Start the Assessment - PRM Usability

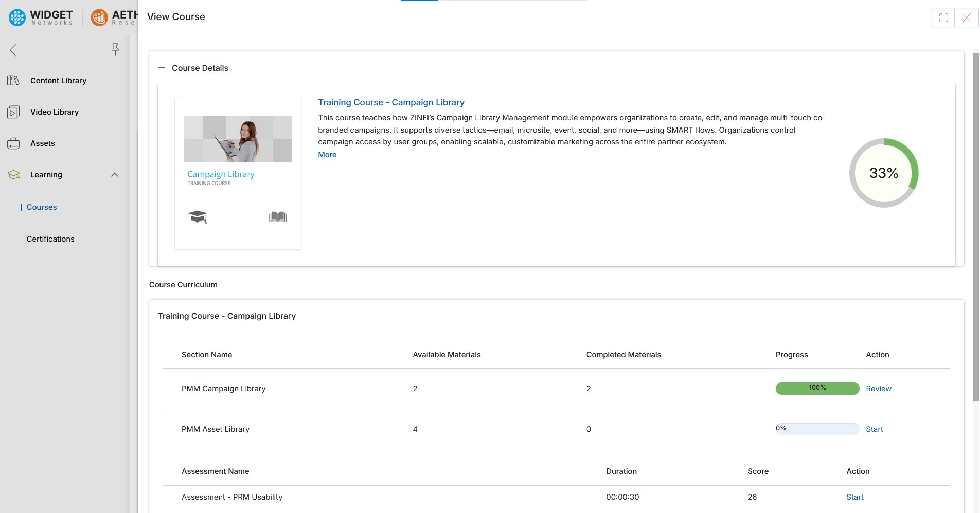[854, 497]
